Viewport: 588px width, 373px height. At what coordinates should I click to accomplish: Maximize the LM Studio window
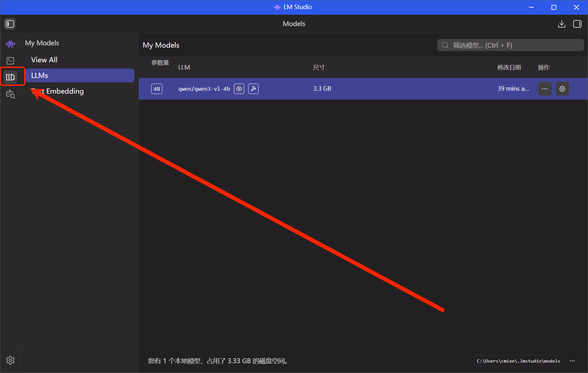554,7
